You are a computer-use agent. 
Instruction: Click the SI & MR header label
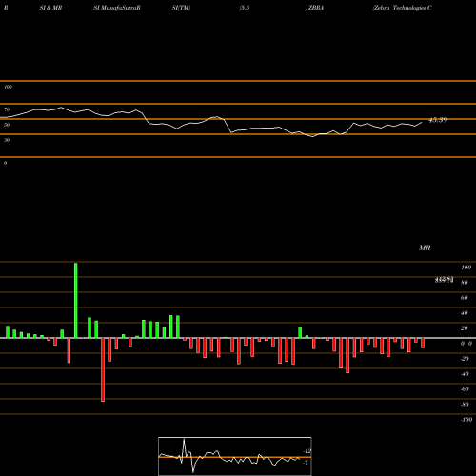point(50,8)
